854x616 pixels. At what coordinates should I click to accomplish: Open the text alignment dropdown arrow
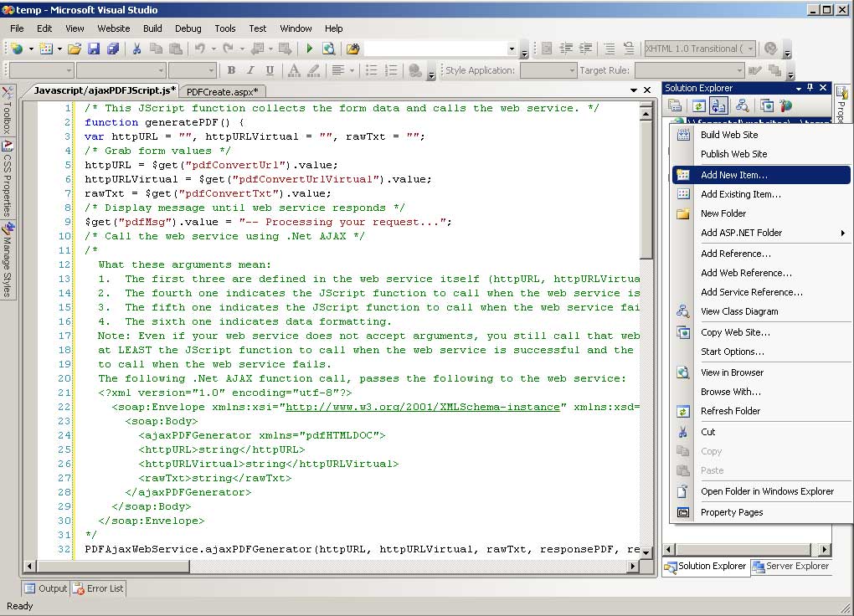coord(352,70)
